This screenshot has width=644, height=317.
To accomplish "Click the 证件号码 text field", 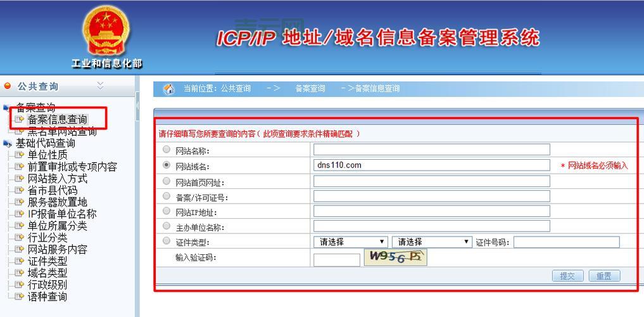I will coord(566,242).
